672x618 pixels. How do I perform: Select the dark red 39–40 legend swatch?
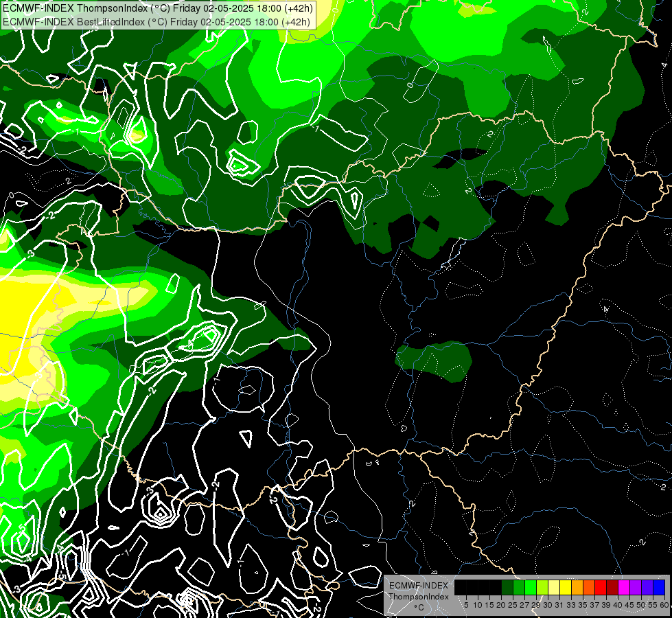click(x=612, y=587)
